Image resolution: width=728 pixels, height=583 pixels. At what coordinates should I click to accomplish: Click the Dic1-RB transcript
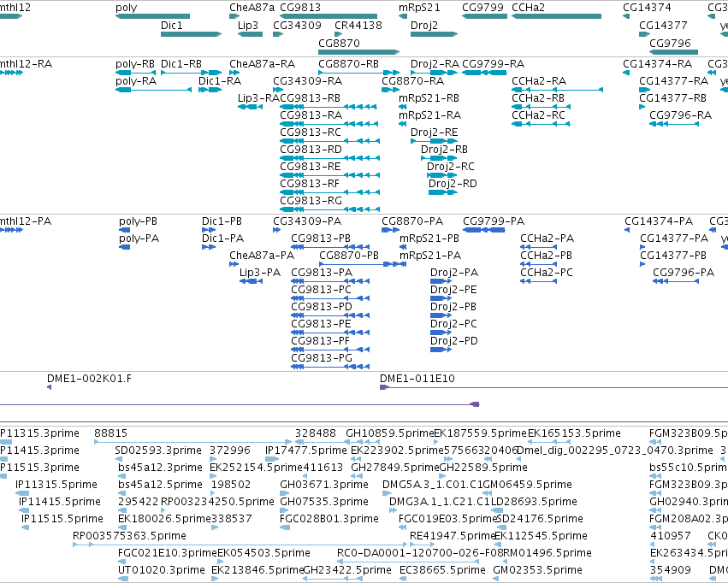pos(192,73)
